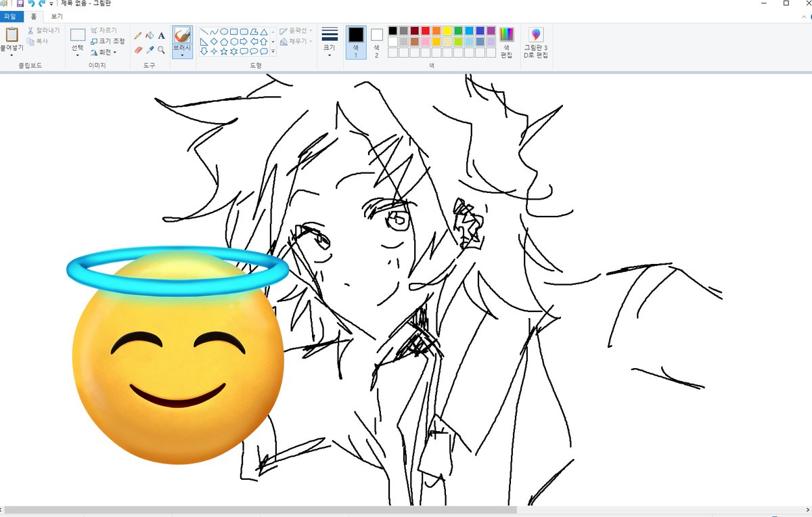Viewport: 812px width, 517px height.
Task: Select the Fill with color bucket tool
Action: click(x=150, y=35)
